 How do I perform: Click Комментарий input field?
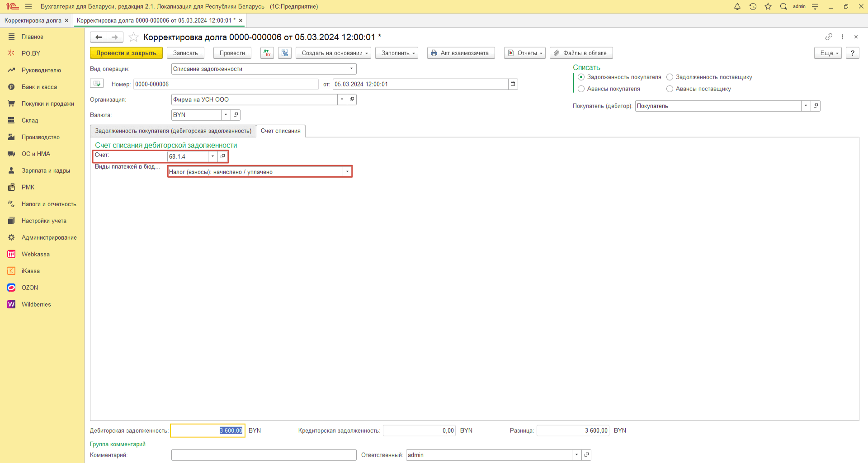pos(264,455)
